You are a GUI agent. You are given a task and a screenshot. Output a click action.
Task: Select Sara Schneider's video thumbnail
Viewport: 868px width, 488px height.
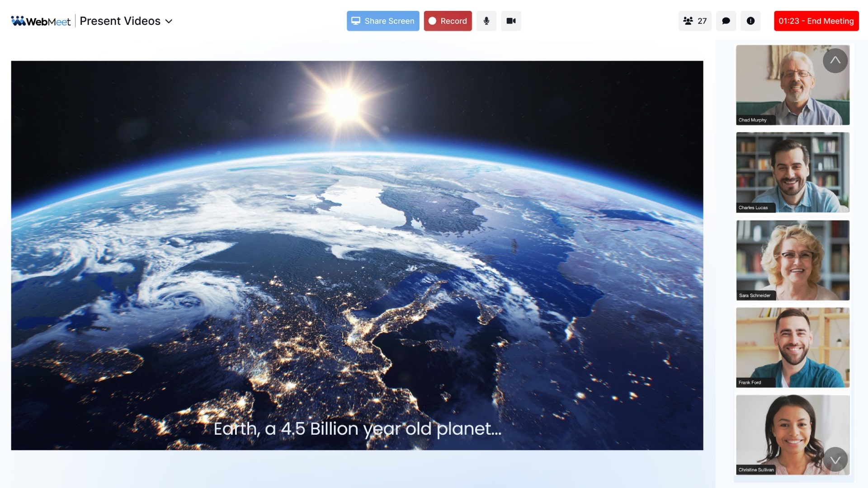pos(793,260)
